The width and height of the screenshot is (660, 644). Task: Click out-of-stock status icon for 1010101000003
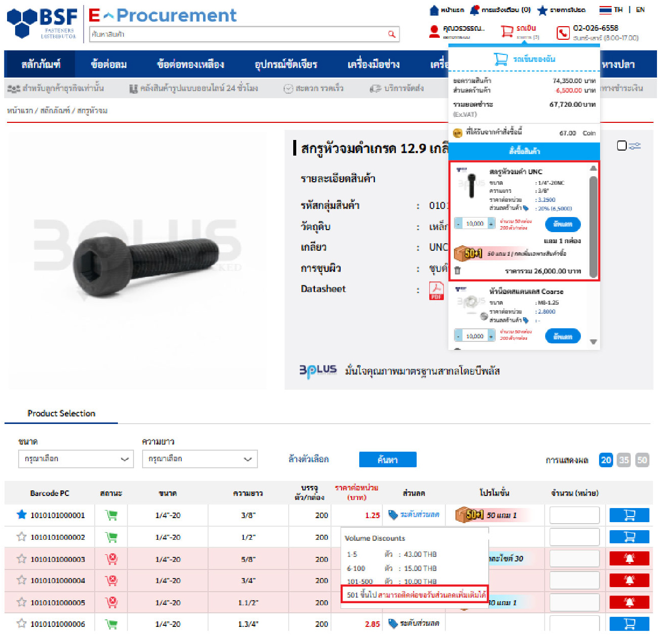coord(111,559)
